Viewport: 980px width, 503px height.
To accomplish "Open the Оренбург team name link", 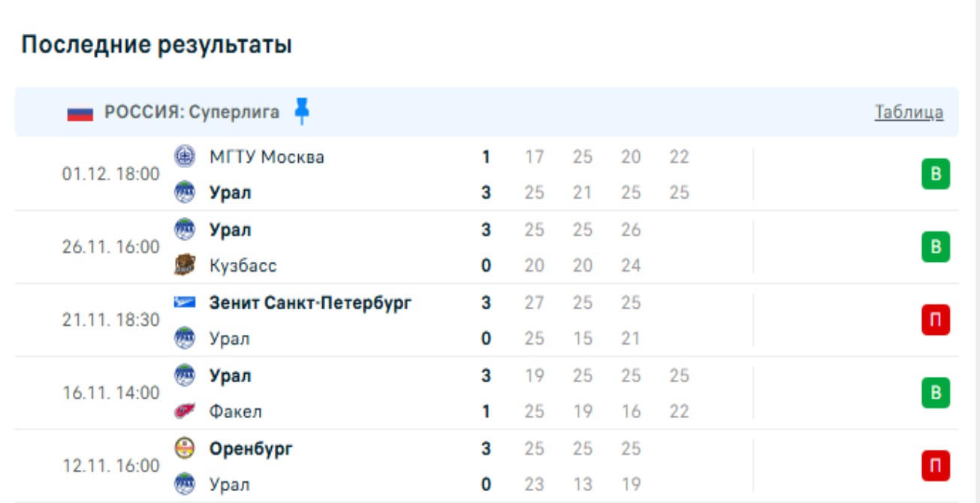I will pos(251,449).
